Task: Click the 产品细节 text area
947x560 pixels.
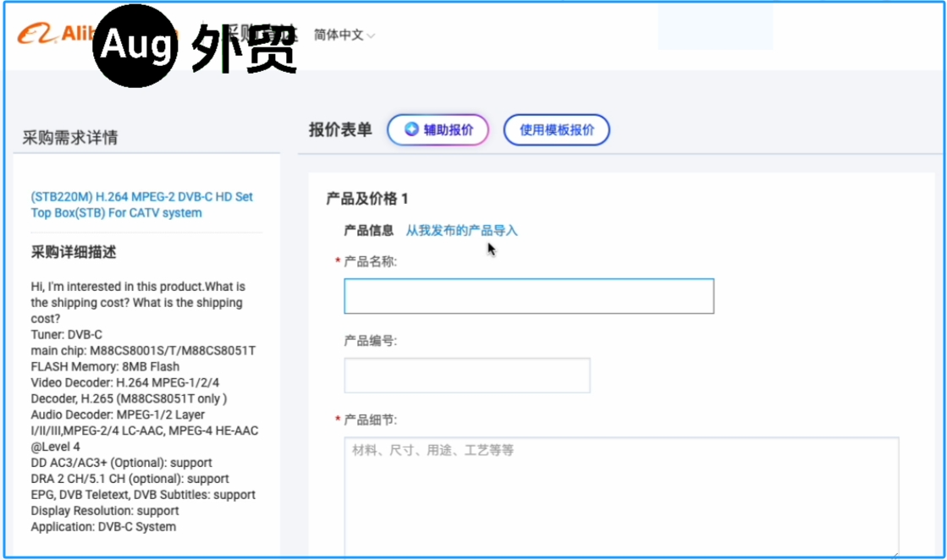Action: coord(621,497)
